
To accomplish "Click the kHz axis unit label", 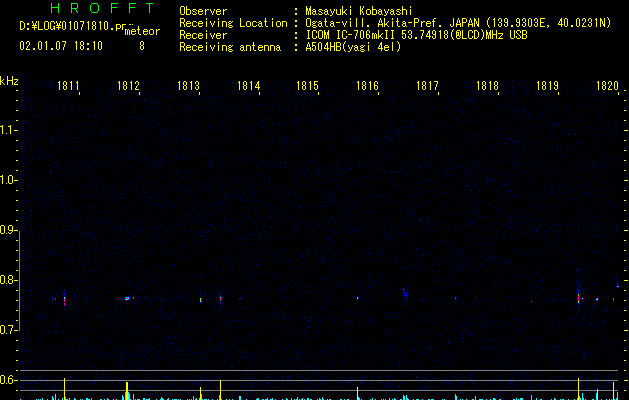I will [x=9, y=81].
